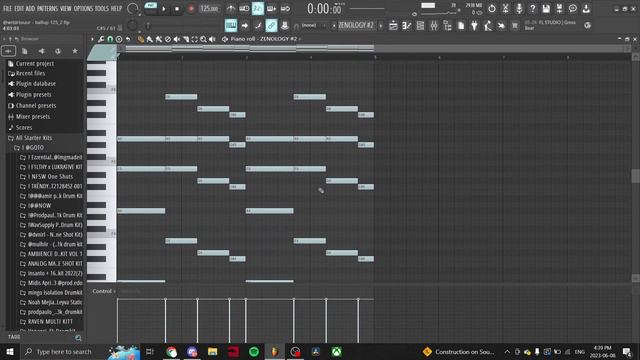Open the piano roll wrench Tools menu
Screen dimensions: 640x360
point(101,39)
